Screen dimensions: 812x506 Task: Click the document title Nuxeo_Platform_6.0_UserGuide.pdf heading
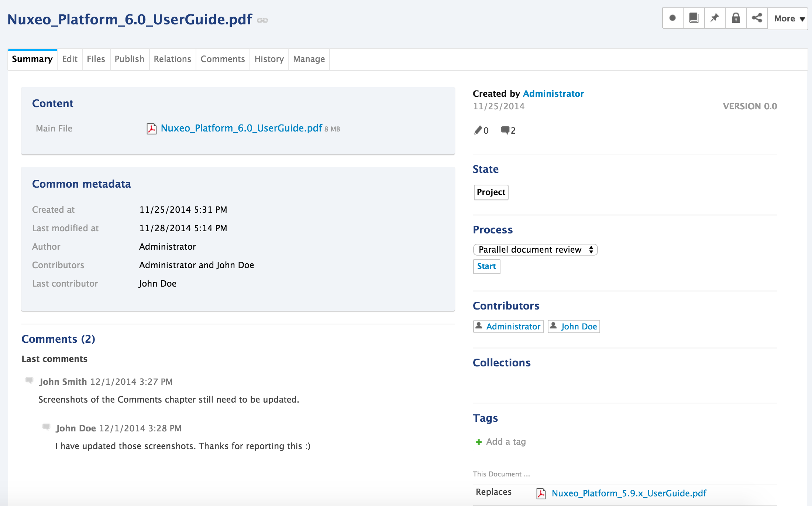pos(130,20)
